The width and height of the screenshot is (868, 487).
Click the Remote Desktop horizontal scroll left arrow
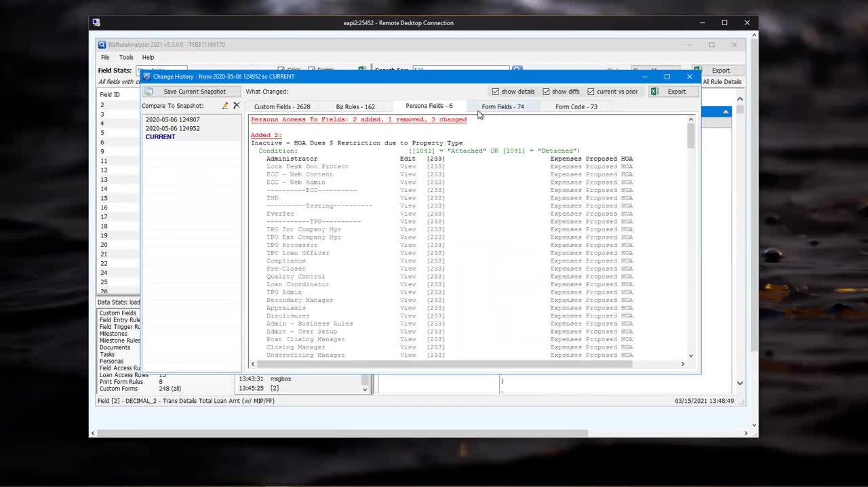pyautogui.click(x=93, y=433)
